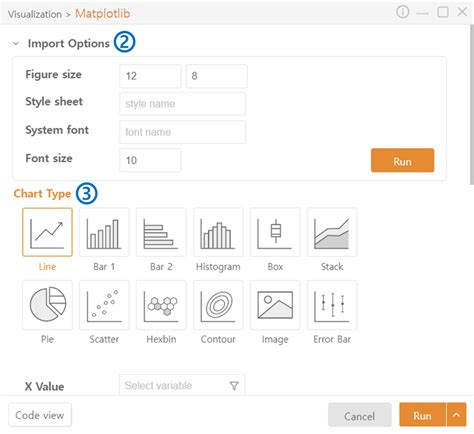474x434 pixels.
Task: Focus the Style sheet name field
Action: (182, 104)
